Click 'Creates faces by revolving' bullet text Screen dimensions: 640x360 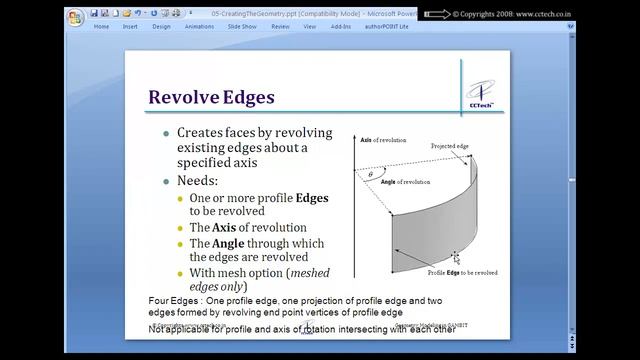[255, 147]
